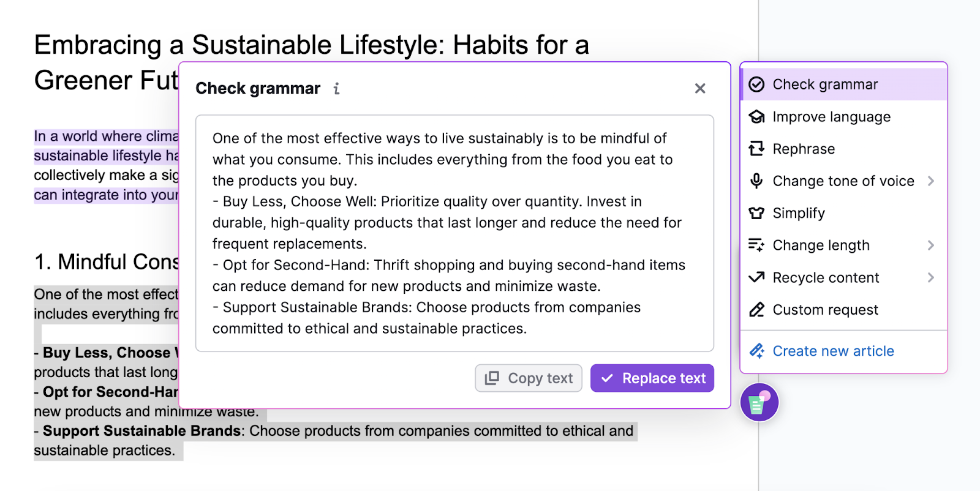The height and width of the screenshot is (491, 980).
Task: Click the Change length lines icon
Action: (757, 245)
